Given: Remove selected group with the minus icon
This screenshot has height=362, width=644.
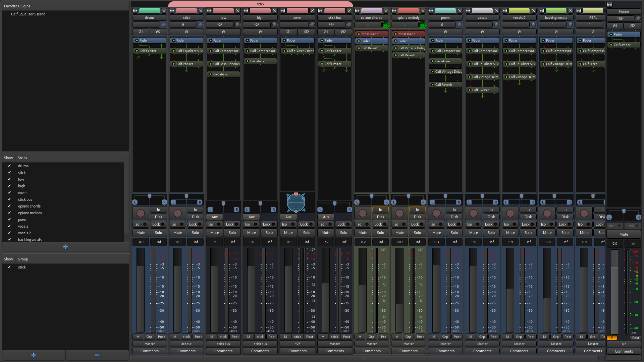Looking at the screenshot, I should [97, 355].
